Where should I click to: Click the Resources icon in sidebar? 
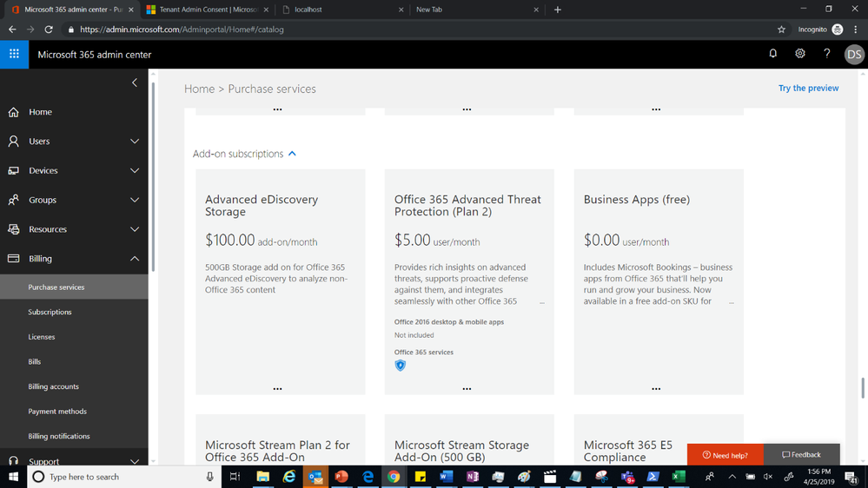pos(14,229)
